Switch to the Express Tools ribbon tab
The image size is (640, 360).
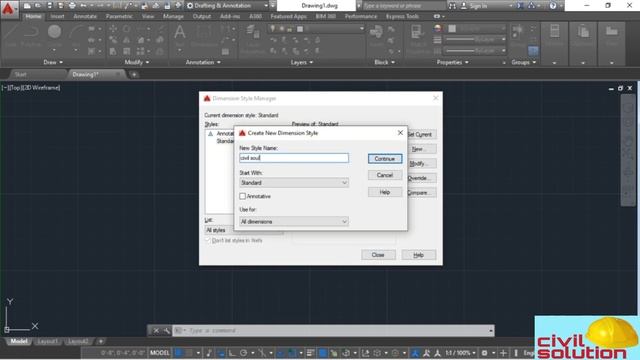402,16
